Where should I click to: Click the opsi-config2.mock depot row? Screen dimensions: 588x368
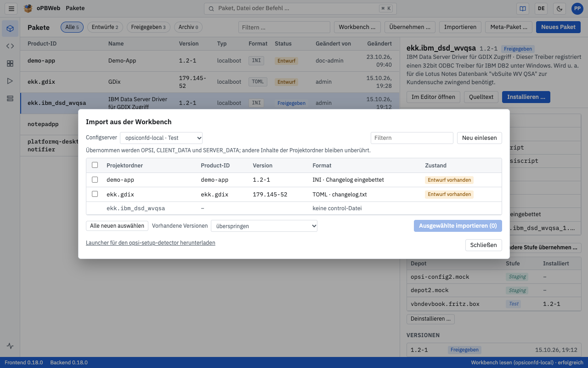(x=494, y=277)
